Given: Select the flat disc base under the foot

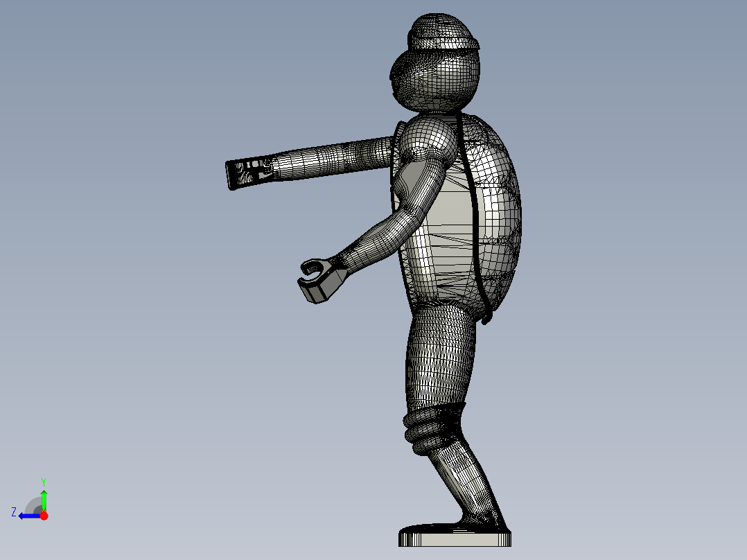Looking at the screenshot, I should tap(455, 536).
